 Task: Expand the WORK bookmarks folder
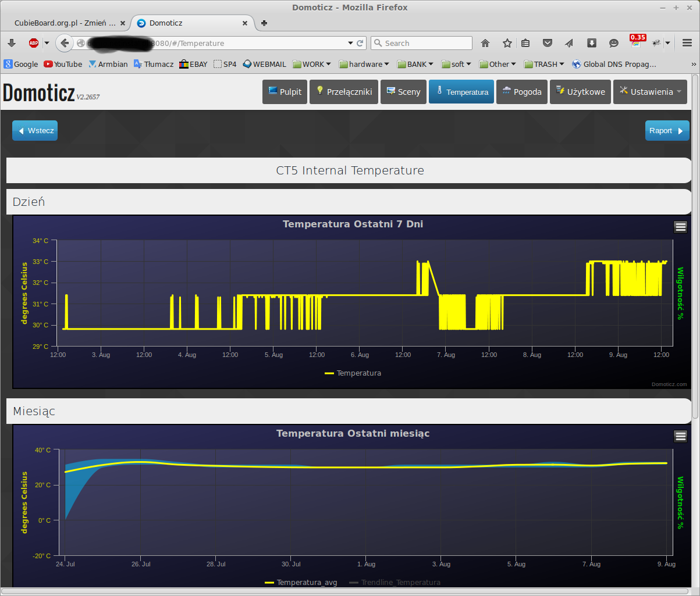pyautogui.click(x=312, y=64)
